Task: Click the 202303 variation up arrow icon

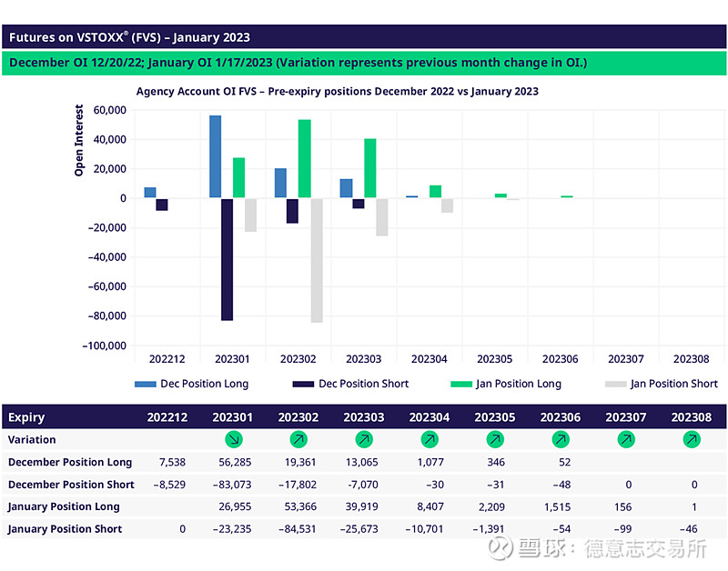Action: 364,440
